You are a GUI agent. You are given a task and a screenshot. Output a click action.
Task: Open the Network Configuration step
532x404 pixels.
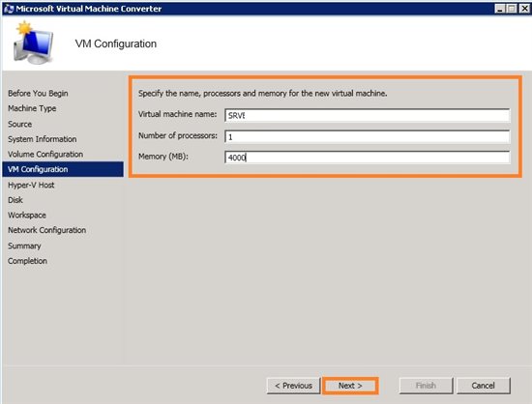(x=46, y=230)
